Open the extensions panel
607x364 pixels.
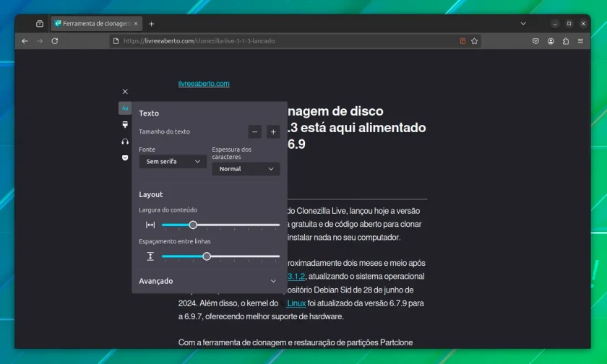[x=566, y=41]
